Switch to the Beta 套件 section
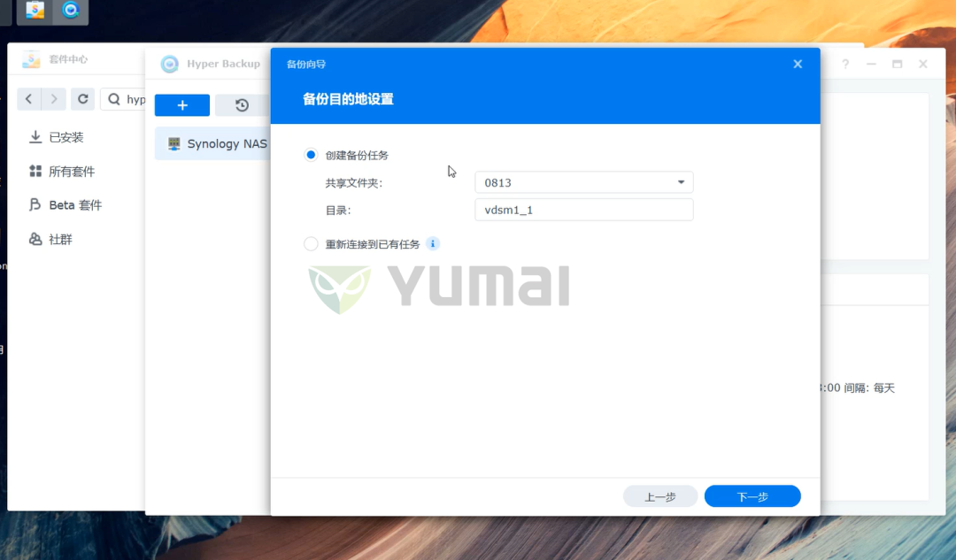The width and height of the screenshot is (956, 560). pos(75,204)
